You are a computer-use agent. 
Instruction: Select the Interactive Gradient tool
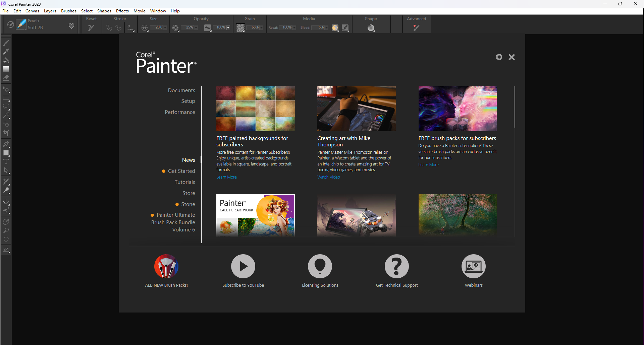6,69
